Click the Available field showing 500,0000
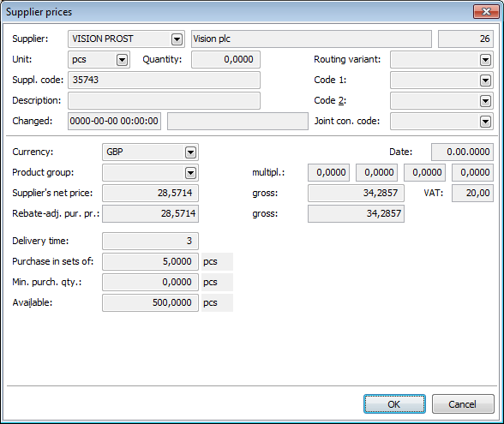The height and width of the screenshot is (424, 504). coord(151,302)
